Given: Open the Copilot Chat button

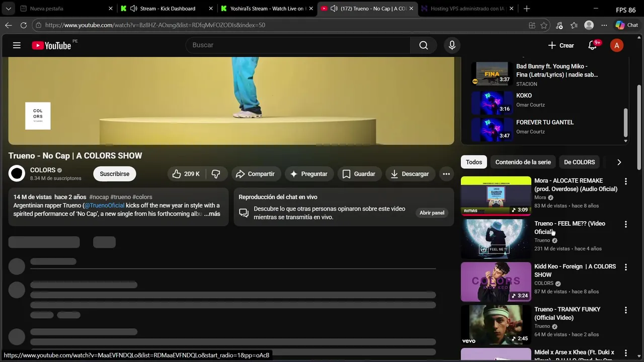Looking at the screenshot, I should [626, 25].
